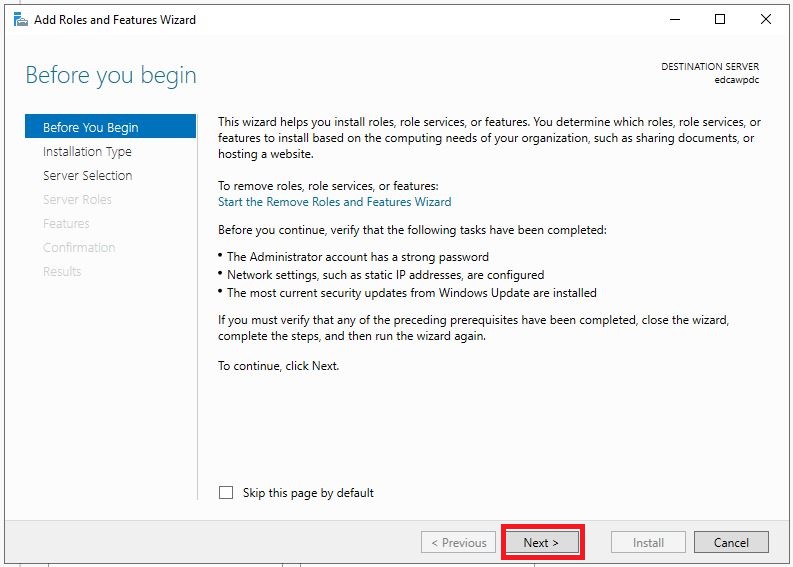Viewport: 793px width, 567px height.
Task: Close the Add Roles and Features Wizard
Action: pos(766,20)
